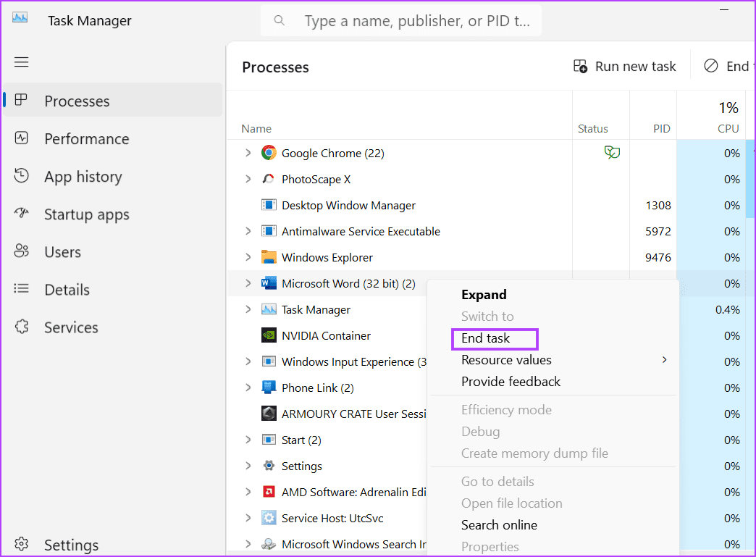This screenshot has width=756, height=557.
Task: Click the Processes sidebar icon
Action: [21, 100]
